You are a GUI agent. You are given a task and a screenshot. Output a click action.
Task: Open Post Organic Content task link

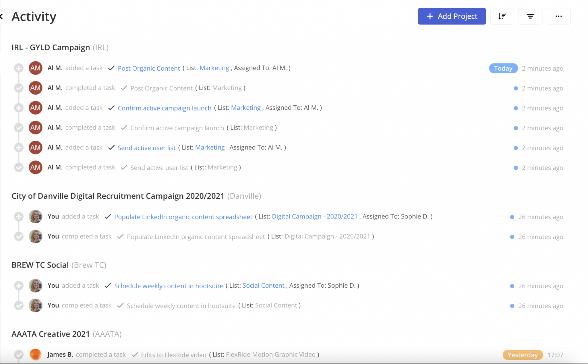(149, 68)
